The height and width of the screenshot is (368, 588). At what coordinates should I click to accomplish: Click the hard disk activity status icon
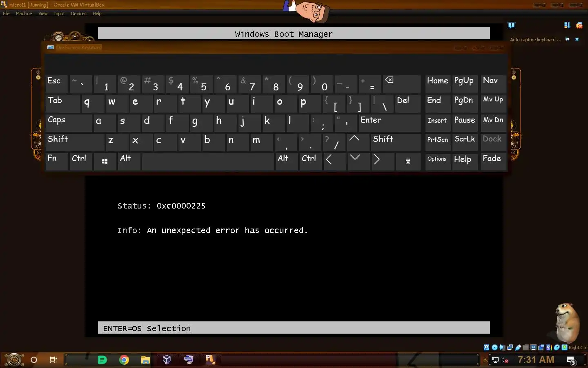486,348
